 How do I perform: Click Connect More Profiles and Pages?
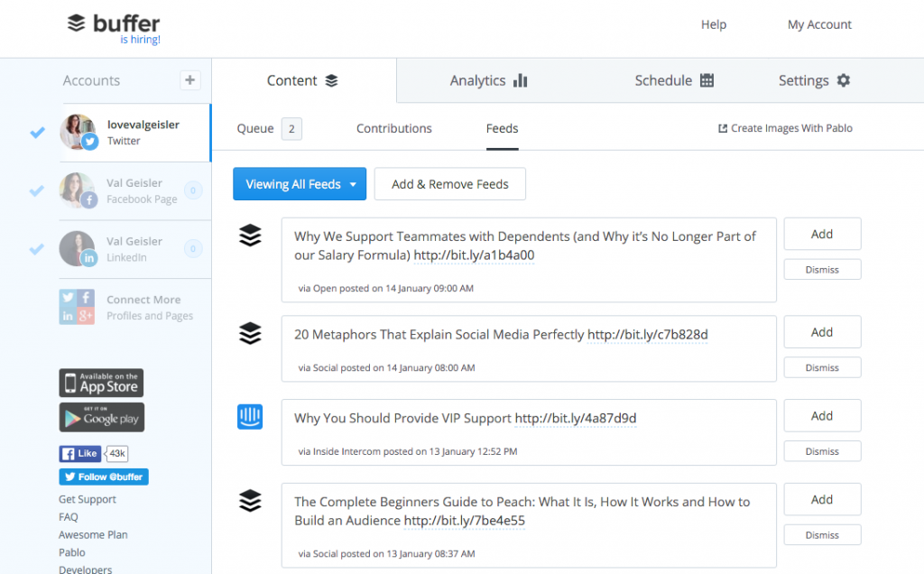tap(150, 308)
